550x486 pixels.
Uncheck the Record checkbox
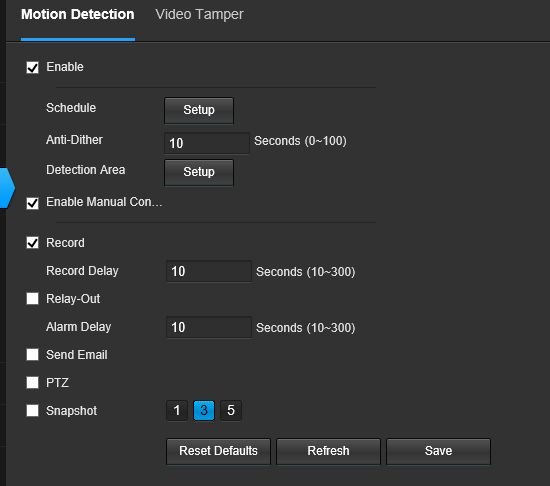point(33,243)
